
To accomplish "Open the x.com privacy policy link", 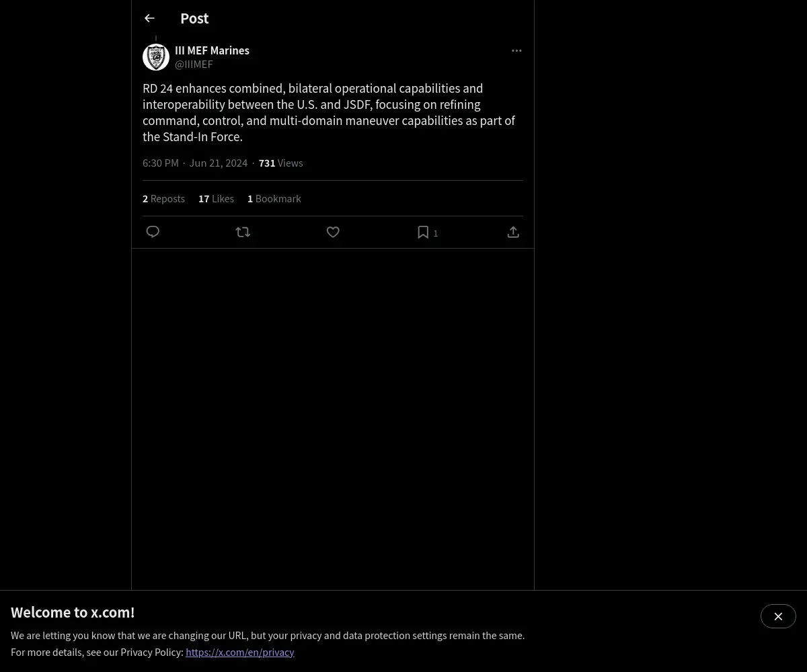I will pos(240,652).
